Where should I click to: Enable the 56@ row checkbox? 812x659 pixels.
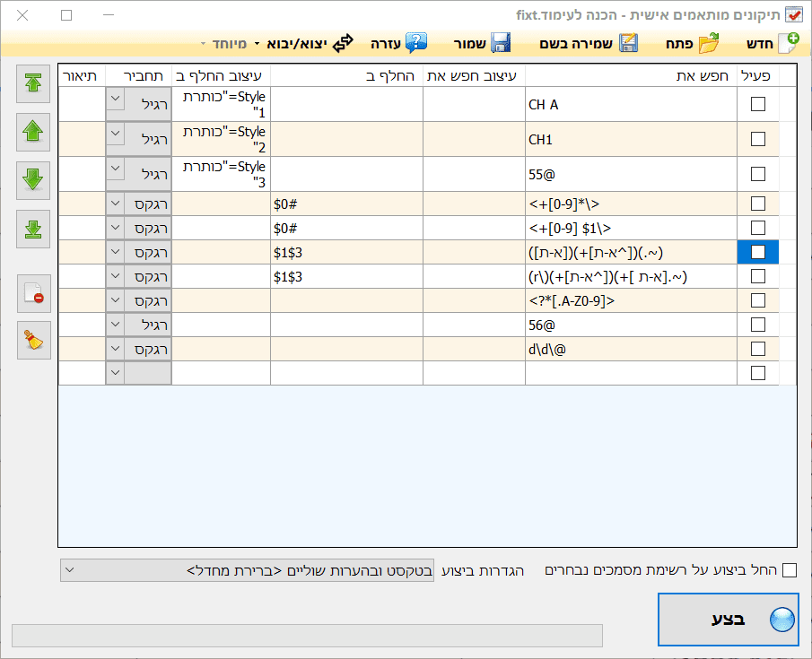click(757, 325)
